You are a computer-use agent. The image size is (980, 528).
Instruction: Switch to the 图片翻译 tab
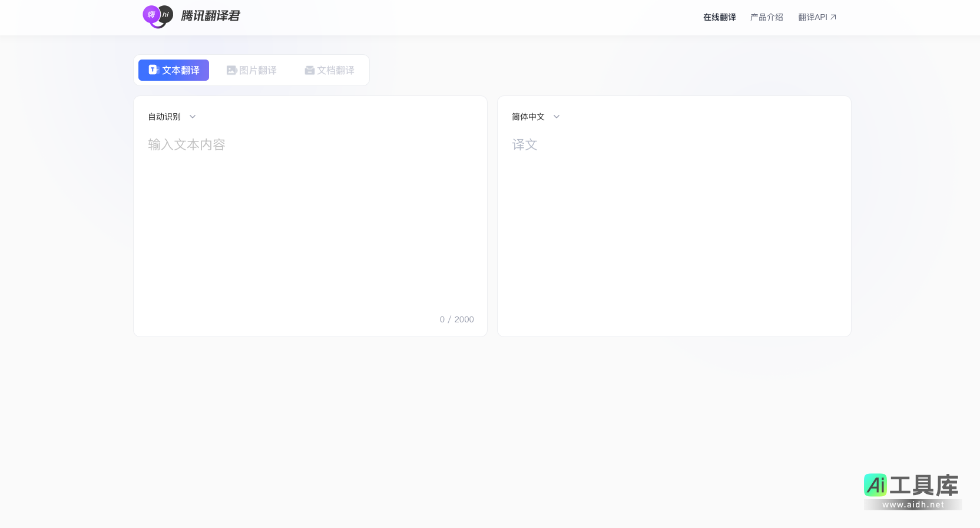click(258, 70)
